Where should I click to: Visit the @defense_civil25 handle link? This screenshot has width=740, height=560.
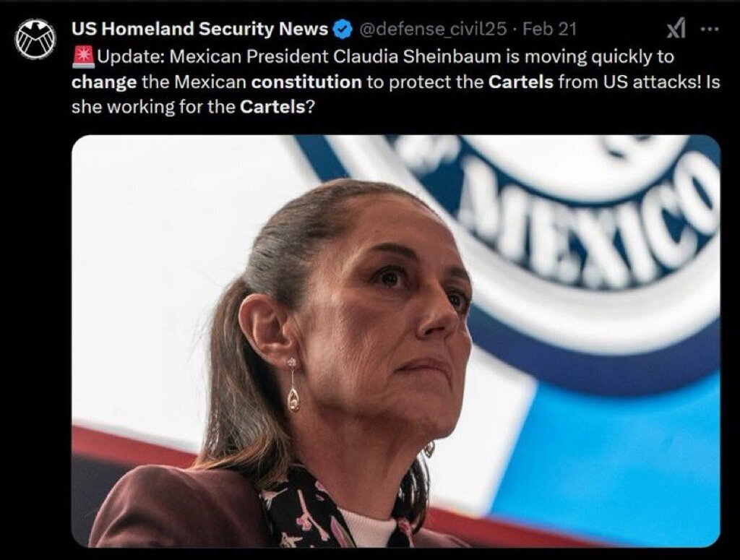(x=433, y=29)
